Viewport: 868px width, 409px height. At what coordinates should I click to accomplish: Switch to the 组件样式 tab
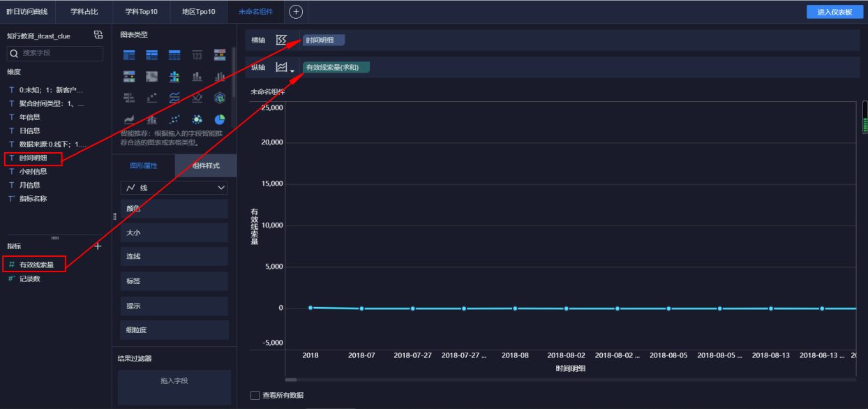pos(206,166)
